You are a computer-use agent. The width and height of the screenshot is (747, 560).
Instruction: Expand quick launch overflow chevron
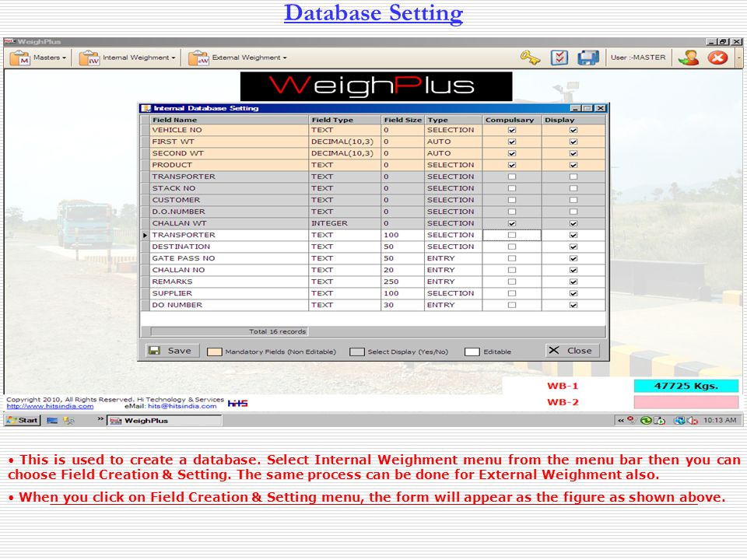[100, 419]
